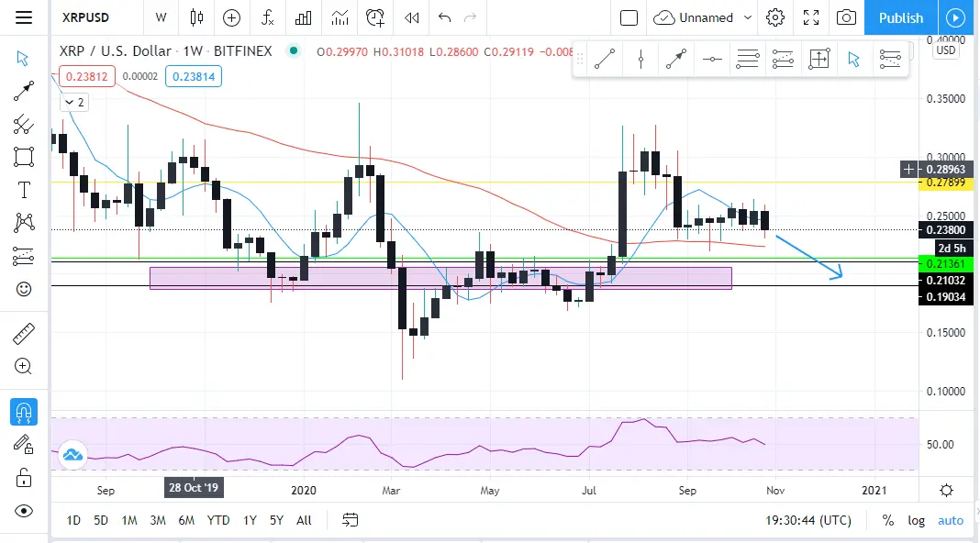
Task: Redo the last action
Action: pyautogui.click(x=470, y=17)
